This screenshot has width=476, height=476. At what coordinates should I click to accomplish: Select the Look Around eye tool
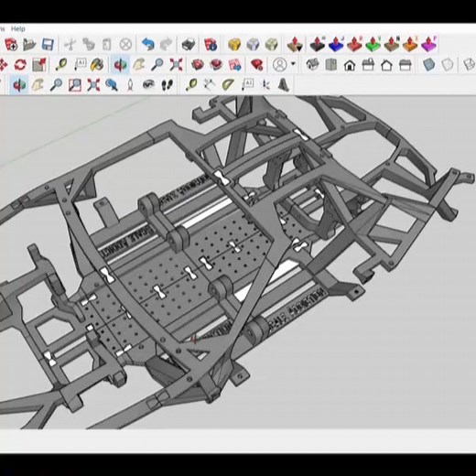(148, 85)
